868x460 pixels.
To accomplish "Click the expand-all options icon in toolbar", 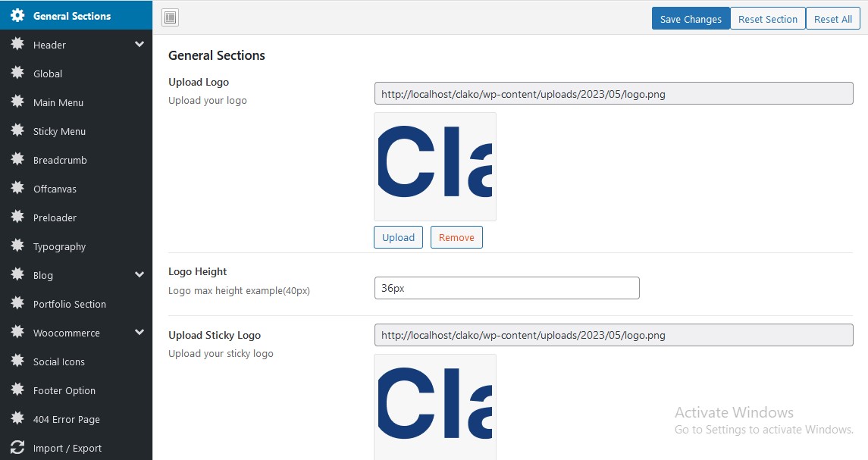I will [x=170, y=17].
